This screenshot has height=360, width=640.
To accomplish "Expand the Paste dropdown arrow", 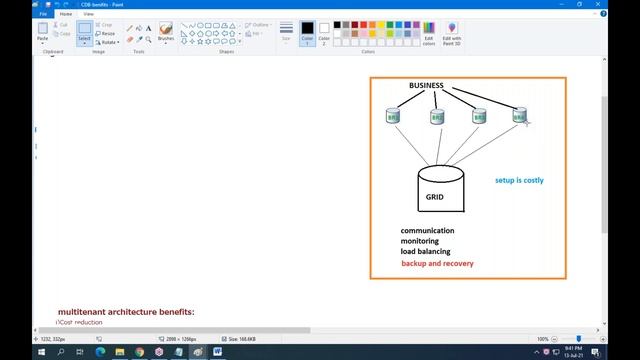I will tap(42, 42).
